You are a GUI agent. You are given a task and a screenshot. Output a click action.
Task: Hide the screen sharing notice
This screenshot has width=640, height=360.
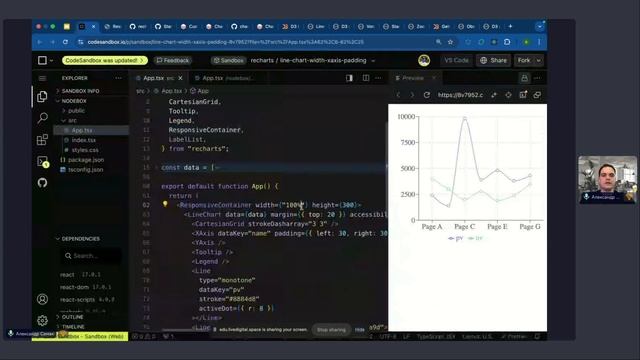[360, 330]
